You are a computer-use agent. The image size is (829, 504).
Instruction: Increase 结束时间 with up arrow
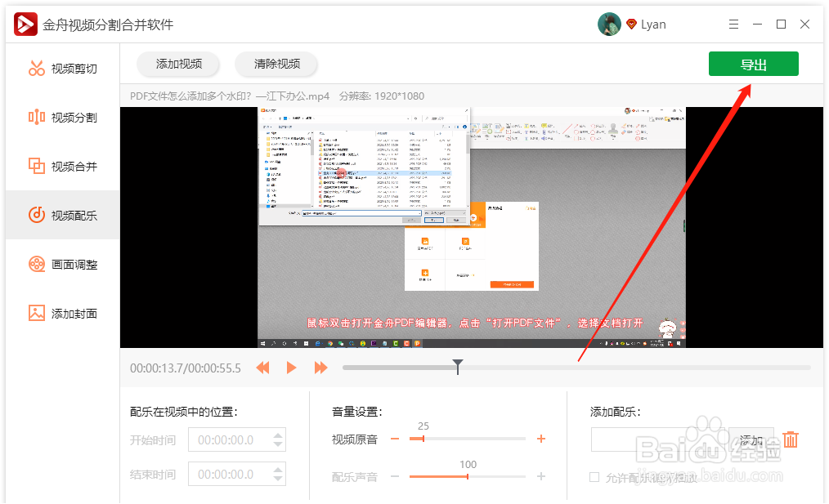(278, 470)
